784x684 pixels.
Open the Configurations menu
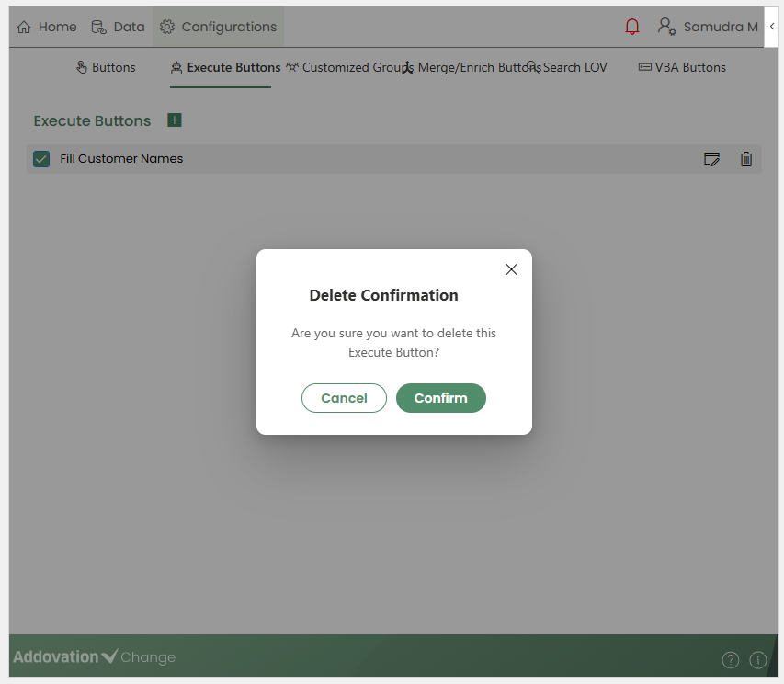click(219, 27)
